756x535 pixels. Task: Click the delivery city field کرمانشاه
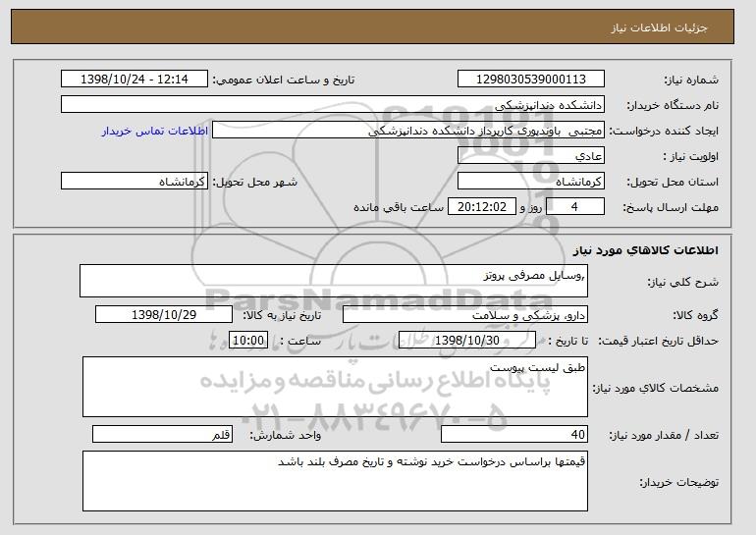click(x=135, y=182)
